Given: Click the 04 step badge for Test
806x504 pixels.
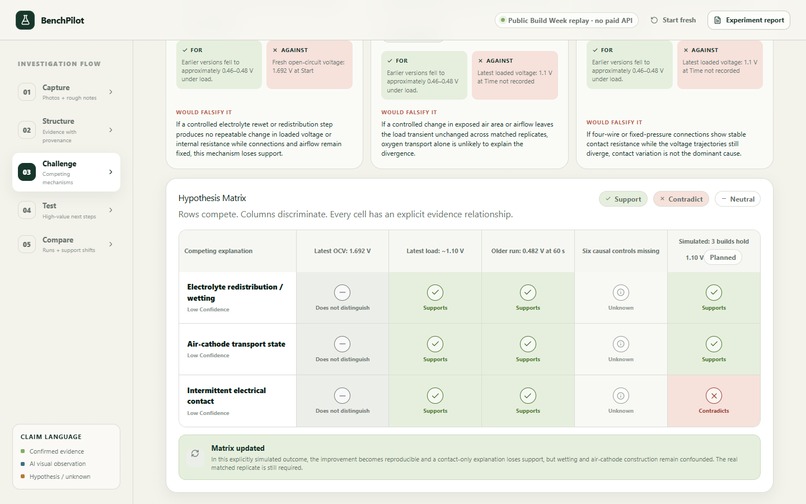Looking at the screenshot, I should [x=27, y=210].
